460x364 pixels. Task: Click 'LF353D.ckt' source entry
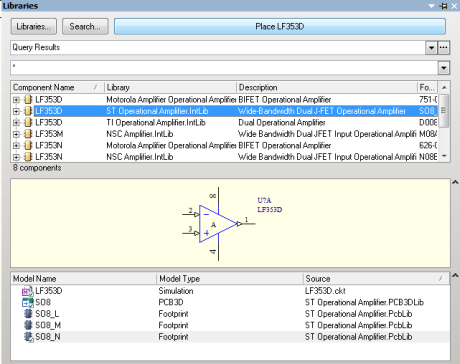pyautogui.click(x=325, y=291)
